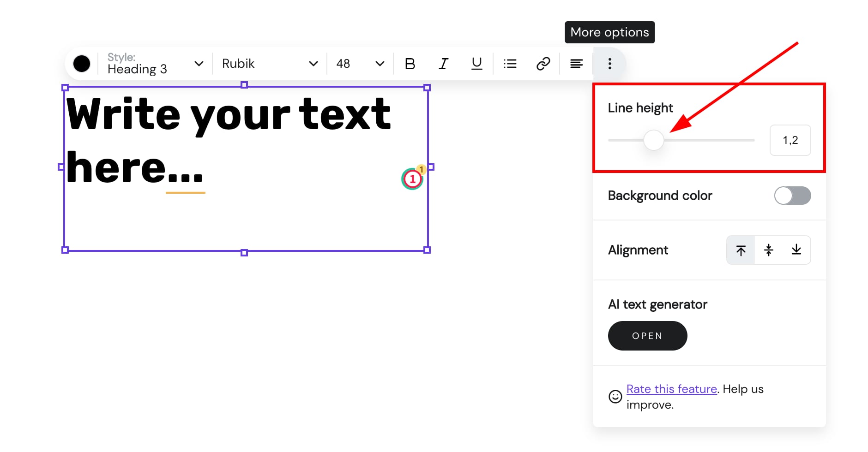868x452 pixels.
Task: Follow the Rate this feature link
Action: 671,389
